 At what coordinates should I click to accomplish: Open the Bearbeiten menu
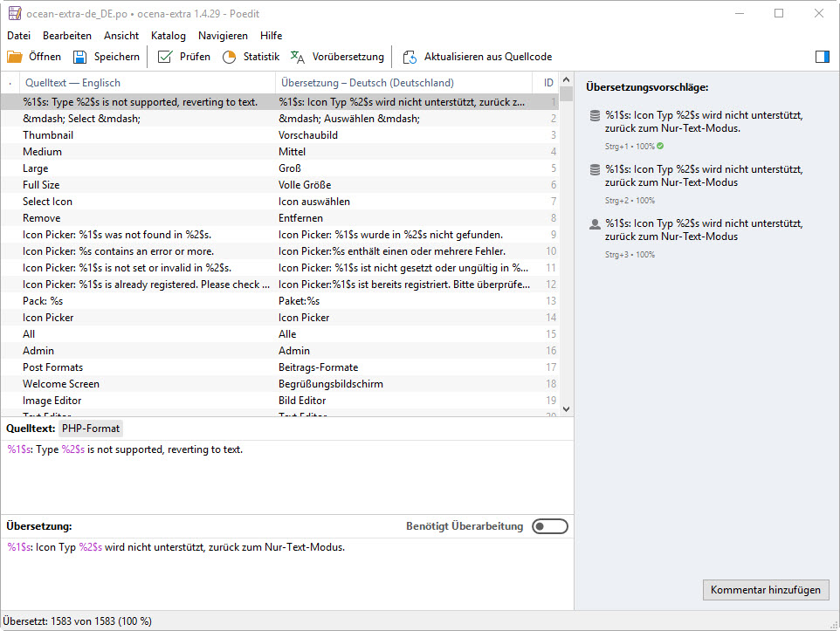(67, 36)
